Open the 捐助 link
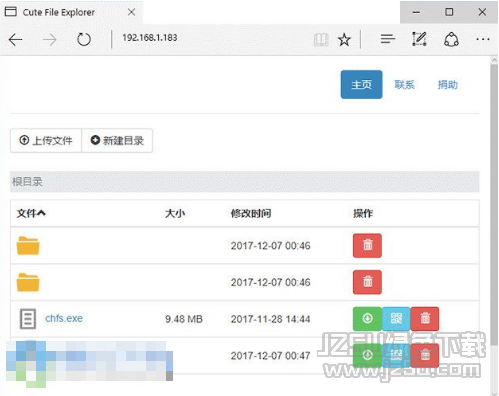This screenshot has height=396, width=499. [447, 85]
